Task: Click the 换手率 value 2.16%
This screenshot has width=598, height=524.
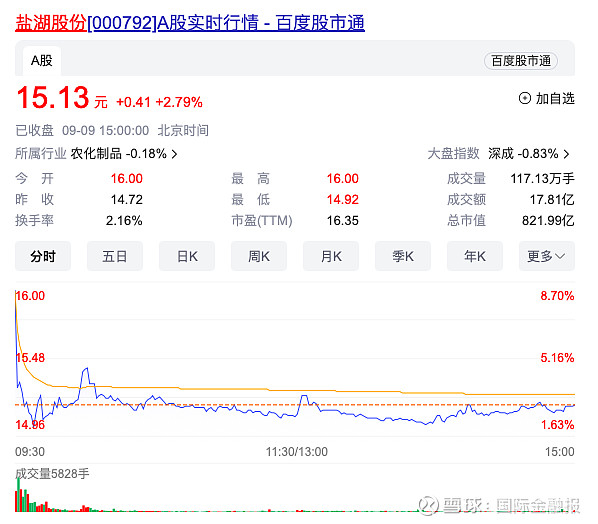Action: click(124, 220)
